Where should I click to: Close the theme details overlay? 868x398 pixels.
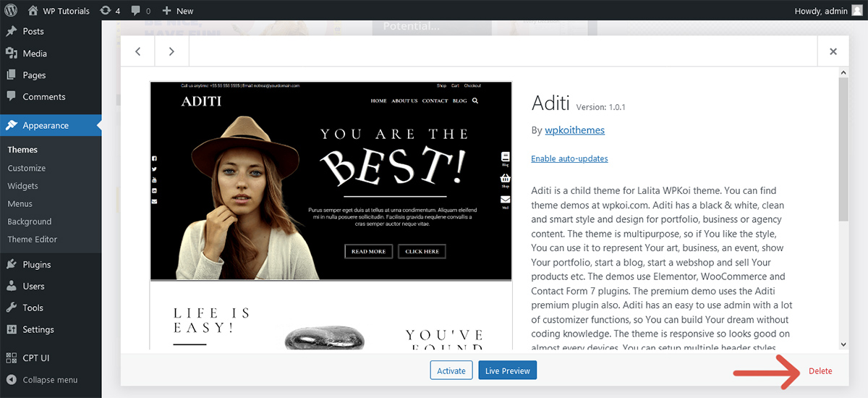(833, 51)
